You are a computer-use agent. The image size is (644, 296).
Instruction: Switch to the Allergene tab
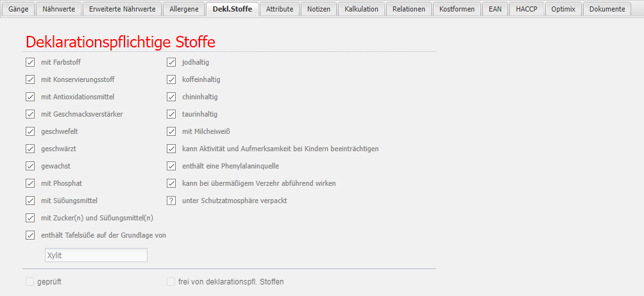(x=184, y=9)
